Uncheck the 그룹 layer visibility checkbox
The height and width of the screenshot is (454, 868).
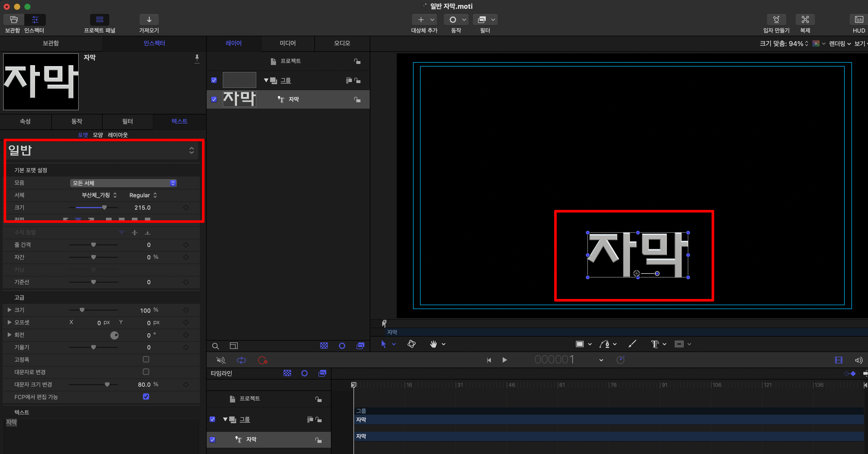pos(214,80)
